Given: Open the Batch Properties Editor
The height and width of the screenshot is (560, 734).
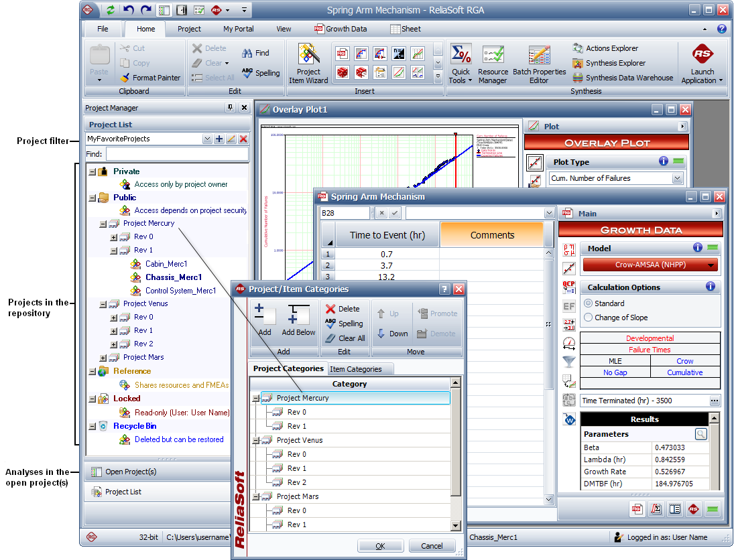Looking at the screenshot, I should (x=539, y=64).
